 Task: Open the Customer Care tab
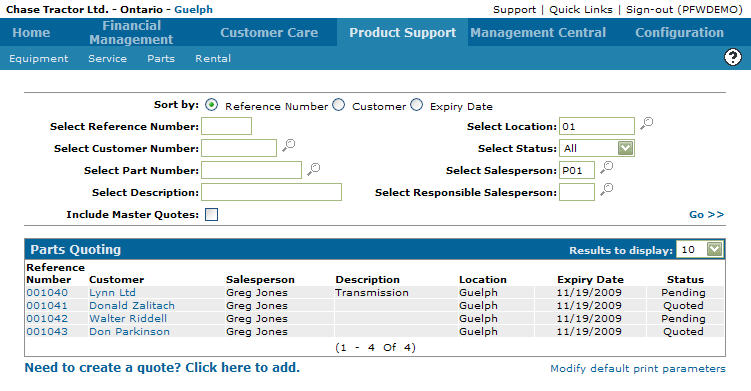click(269, 33)
